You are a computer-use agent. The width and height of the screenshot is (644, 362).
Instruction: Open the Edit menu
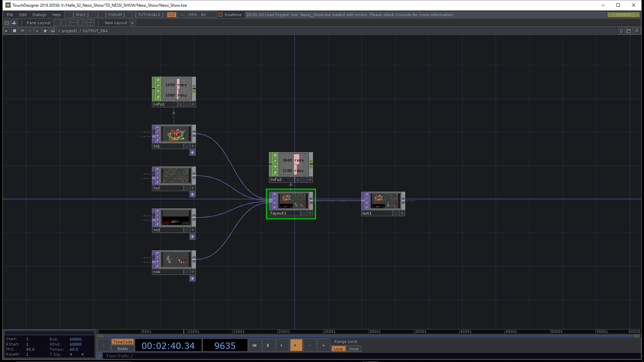tap(23, 15)
